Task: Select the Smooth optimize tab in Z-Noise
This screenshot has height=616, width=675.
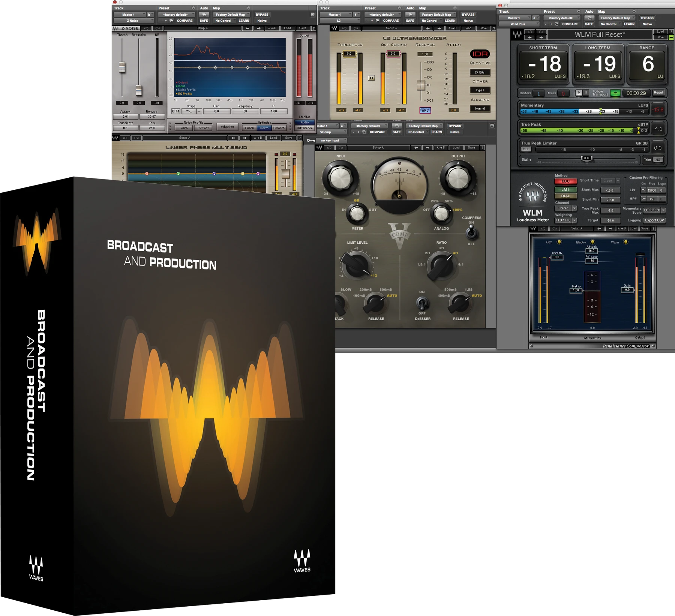Action: tap(279, 128)
